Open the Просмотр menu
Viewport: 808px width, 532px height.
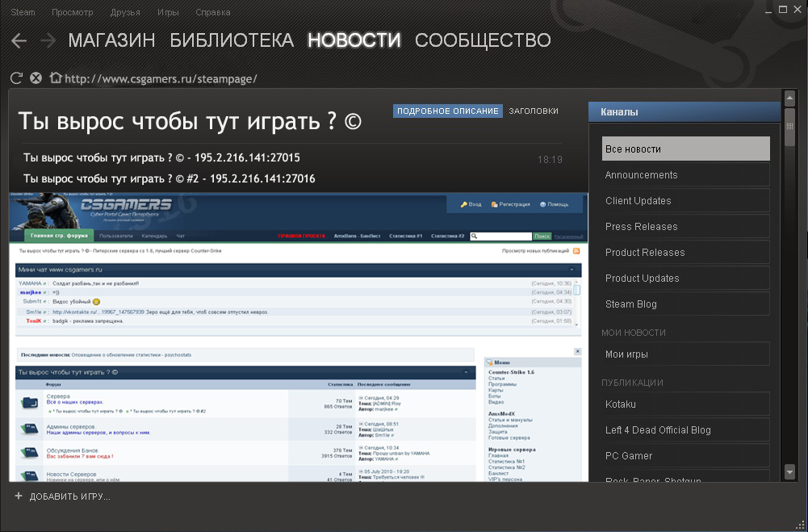click(x=72, y=12)
